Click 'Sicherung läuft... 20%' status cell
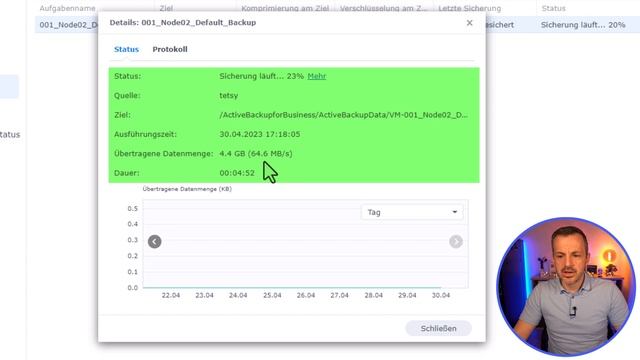Viewport: 640px width, 360px height. pos(583,25)
